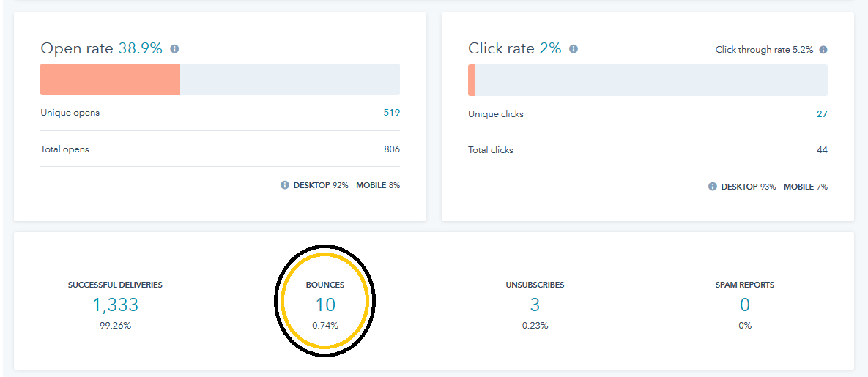
Task: View the 1,333 successful deliveries
Action: (115, 305)
